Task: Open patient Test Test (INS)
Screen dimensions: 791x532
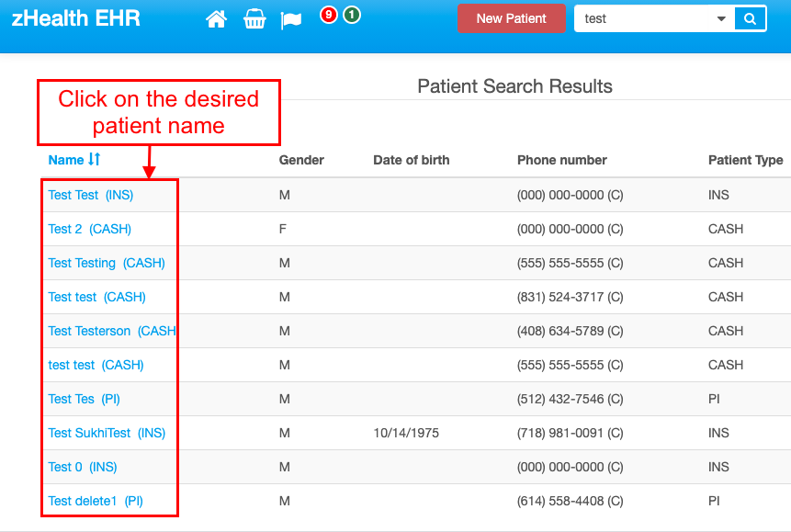Action: (91, 195)
